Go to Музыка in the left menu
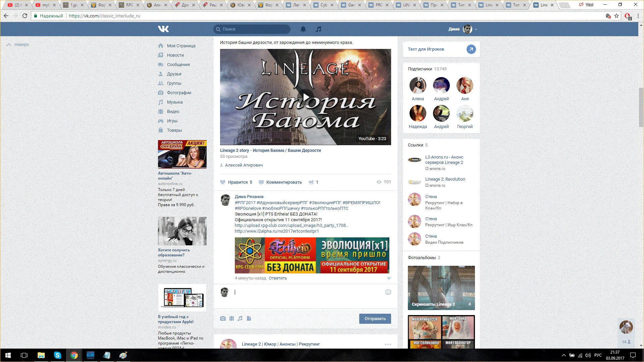Image resolution: width=644 pixels, height=362 pixels. 175,102
